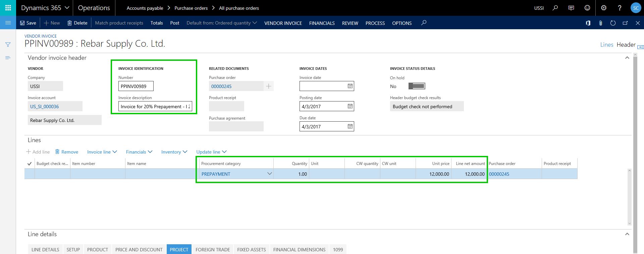
Task: Click Totals in the action bar
Action: [157, 23]
